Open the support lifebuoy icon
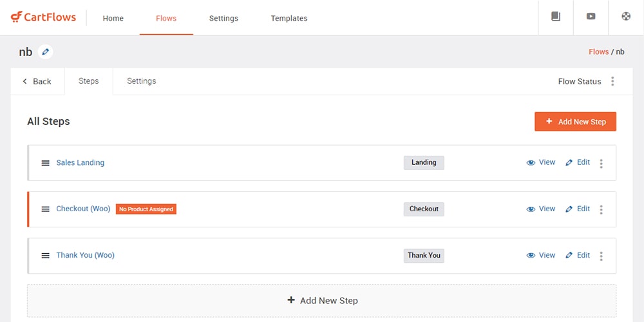644x322 pixels. pyautogui.click(x=626, y=17)
